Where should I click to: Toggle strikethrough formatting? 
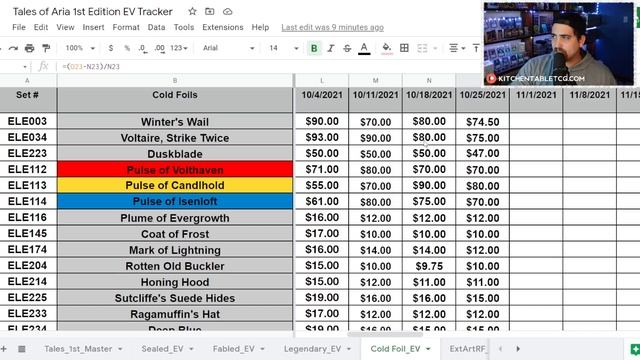347,48
